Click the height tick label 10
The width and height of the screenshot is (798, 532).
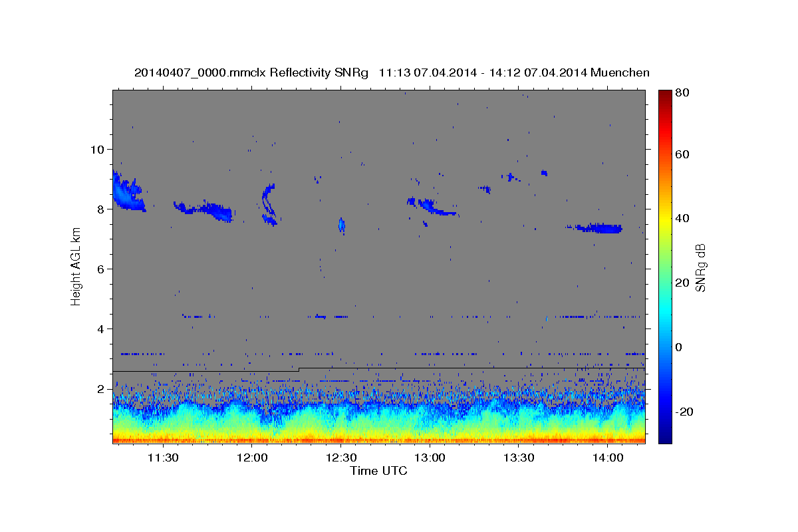[x=98, y=149]
